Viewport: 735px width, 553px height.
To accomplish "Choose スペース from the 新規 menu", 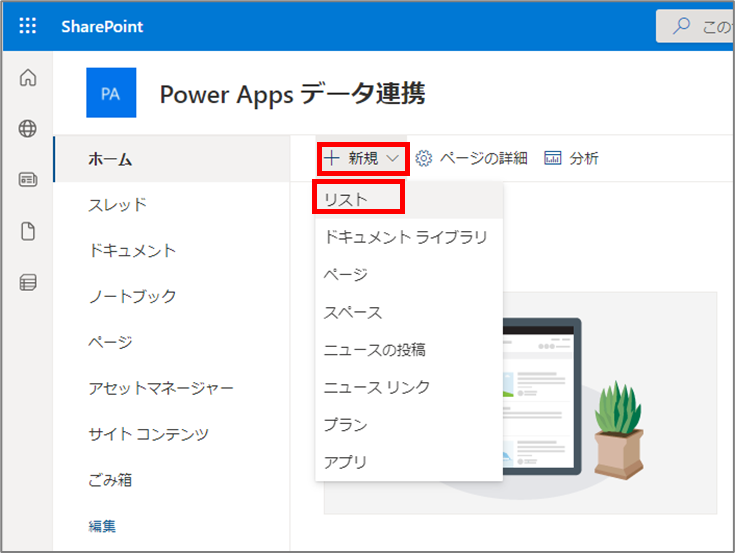I will [409, 312].
